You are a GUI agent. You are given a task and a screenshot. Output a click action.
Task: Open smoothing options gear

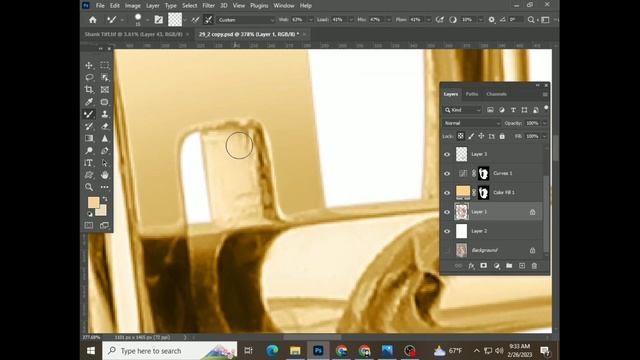491,20
